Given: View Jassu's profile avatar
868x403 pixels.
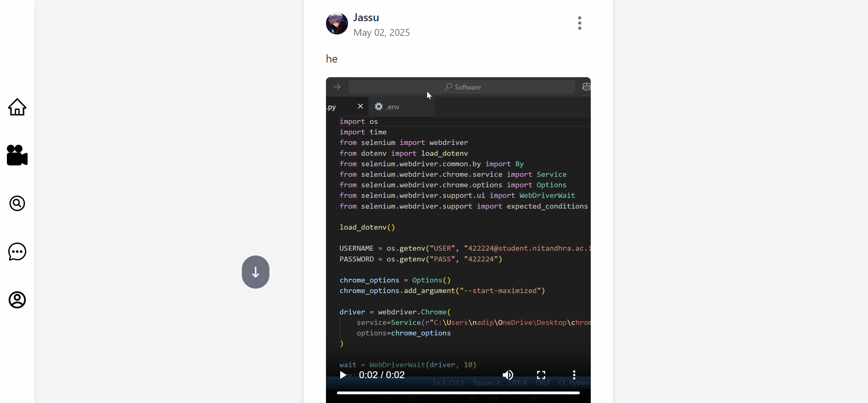Looking at the screenshot, I should 337,23.
